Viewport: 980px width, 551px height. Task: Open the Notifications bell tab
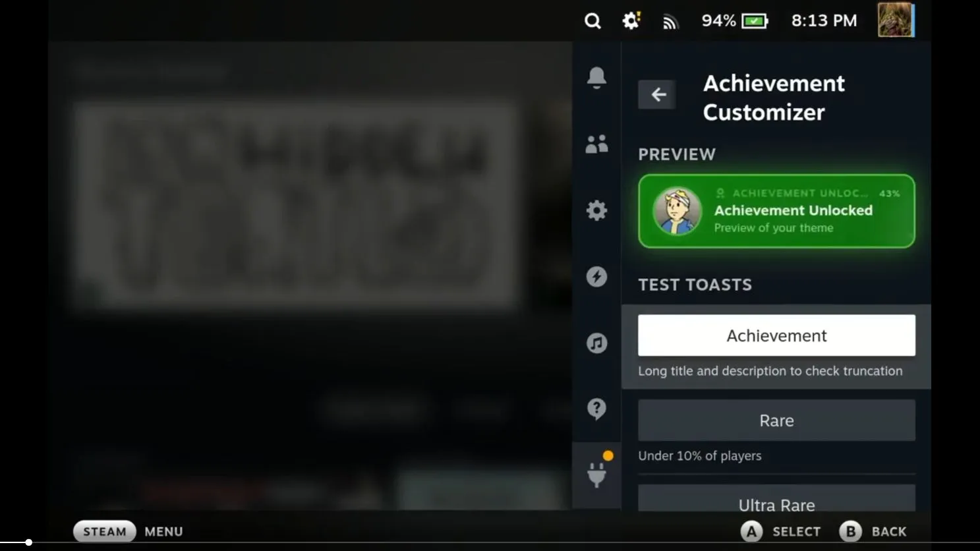[596, 78]
